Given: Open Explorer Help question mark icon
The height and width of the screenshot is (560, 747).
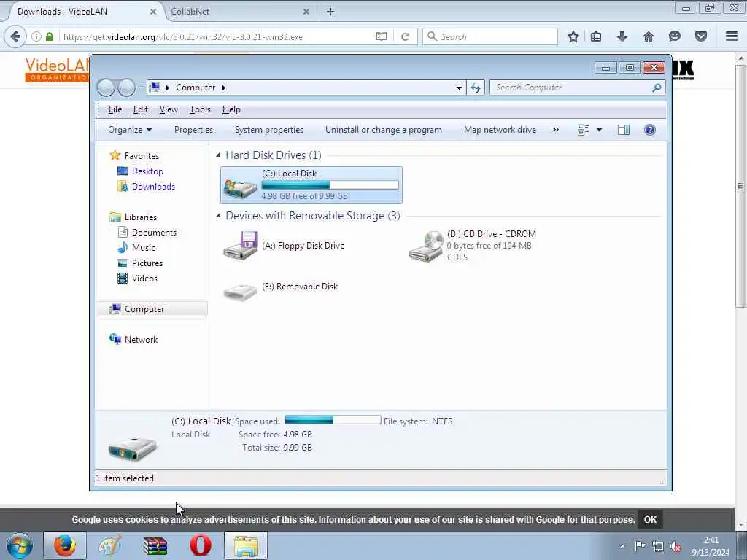Looking at the screenshot, I should tap(650, 130).
